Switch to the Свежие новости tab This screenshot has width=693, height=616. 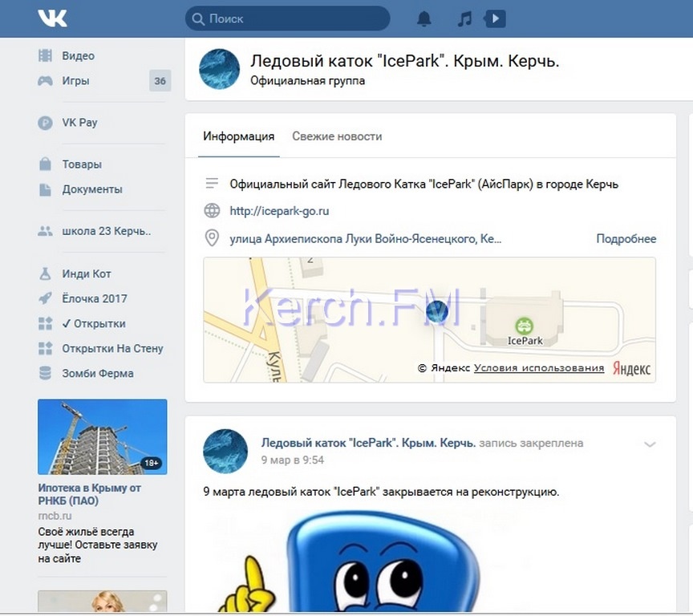pos(337,136)
